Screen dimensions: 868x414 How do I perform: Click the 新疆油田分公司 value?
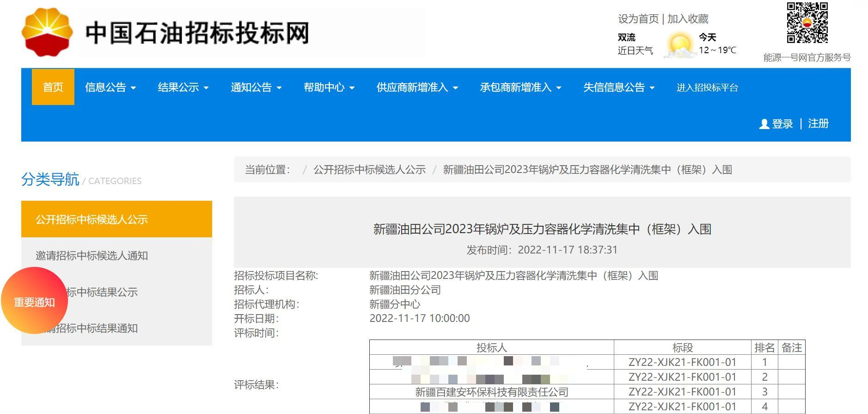(405, 290)
